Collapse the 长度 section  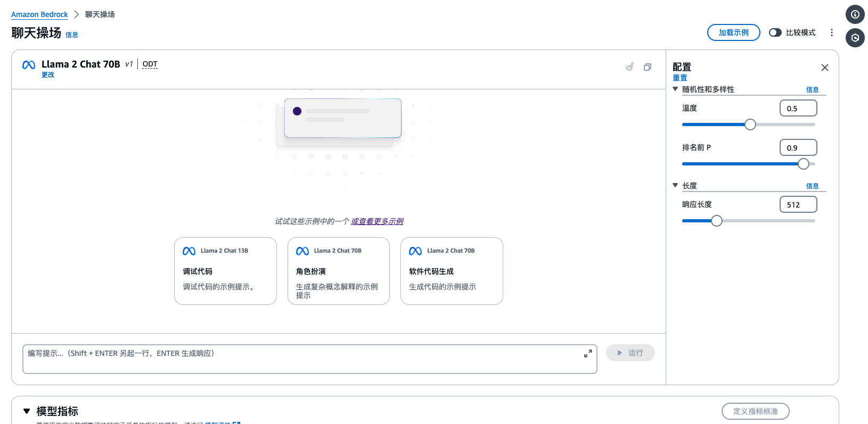coord(675,185)
